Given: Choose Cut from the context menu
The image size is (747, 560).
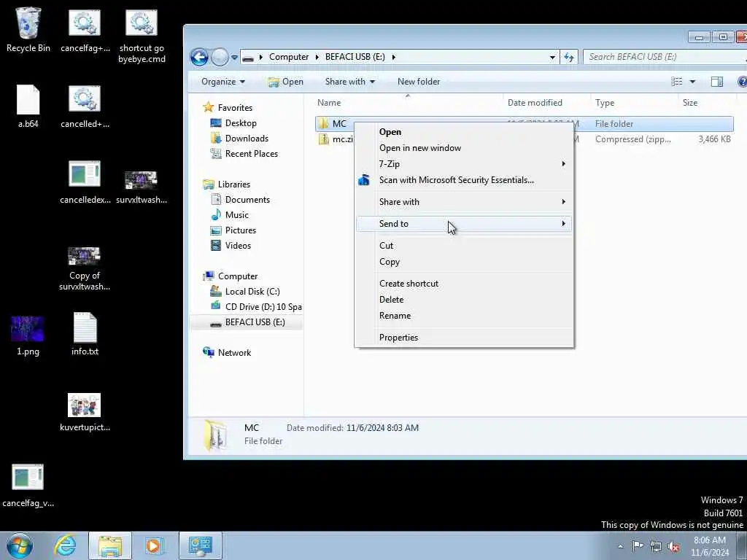Looking at the screenshot, I should pos(463,246).
